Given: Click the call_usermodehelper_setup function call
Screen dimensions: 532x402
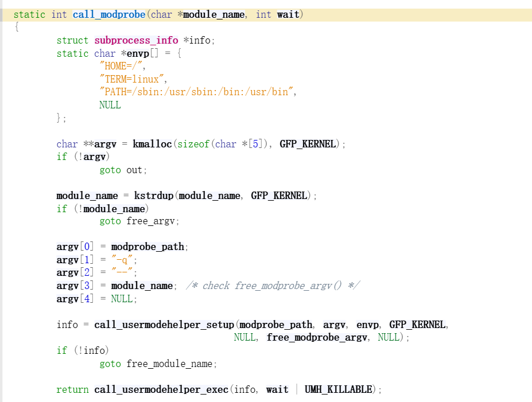Looking at the screenshot, I should coord(164,325).
